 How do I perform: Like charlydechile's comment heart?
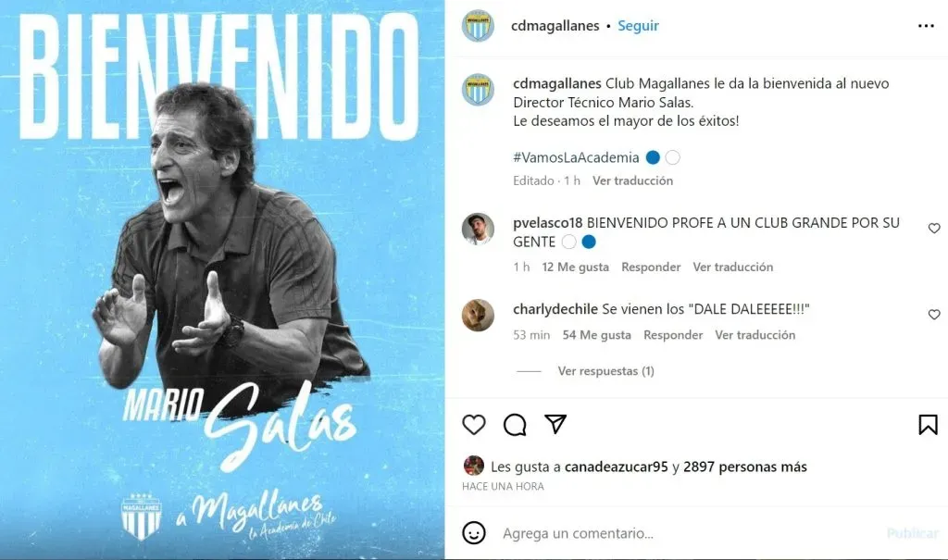(x=934, y=315)
